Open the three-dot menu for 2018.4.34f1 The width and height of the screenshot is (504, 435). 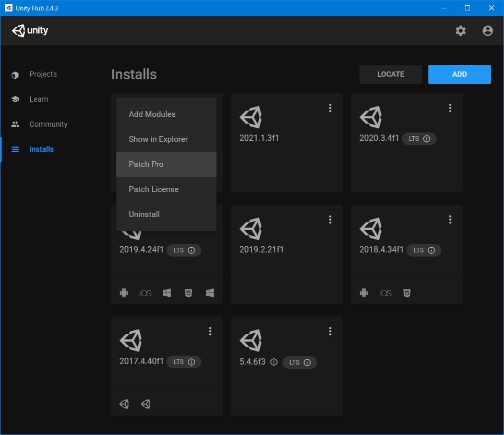click(450, 220)
